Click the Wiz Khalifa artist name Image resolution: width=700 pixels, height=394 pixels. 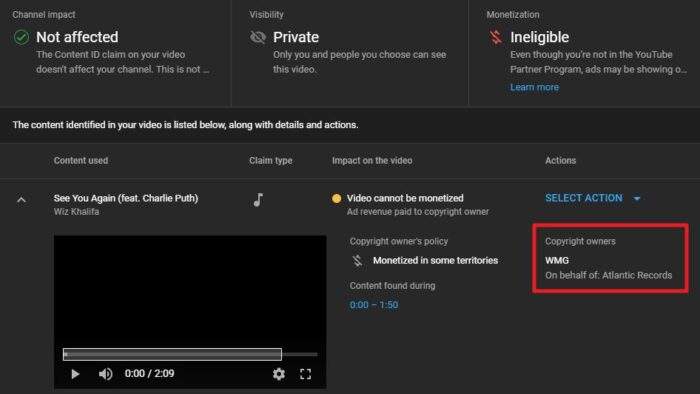pos(76,212)
